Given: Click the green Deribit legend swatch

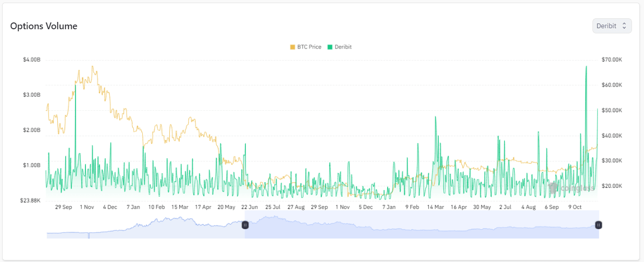Looking at the screenshot, I should pyautogui.click(x=330, y=47).
